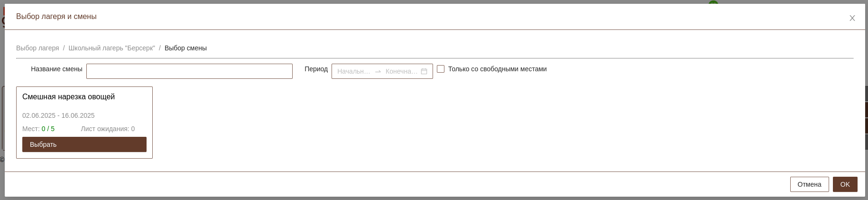Click shift title "Смешная нарезка овощей"
This screenshot has height=200, width=868.
coord(68,97)
